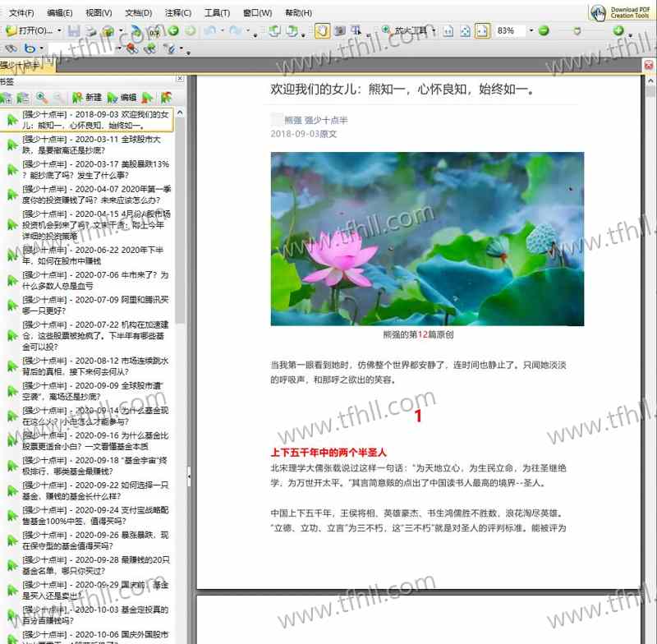Open the zoom percentage 83% dropdown

coord(531,31)
